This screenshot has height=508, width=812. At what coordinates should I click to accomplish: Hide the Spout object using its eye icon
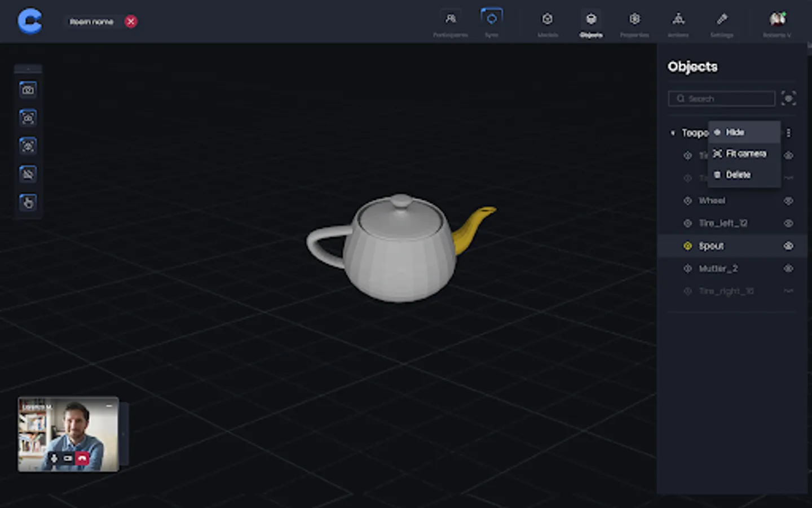788,246
